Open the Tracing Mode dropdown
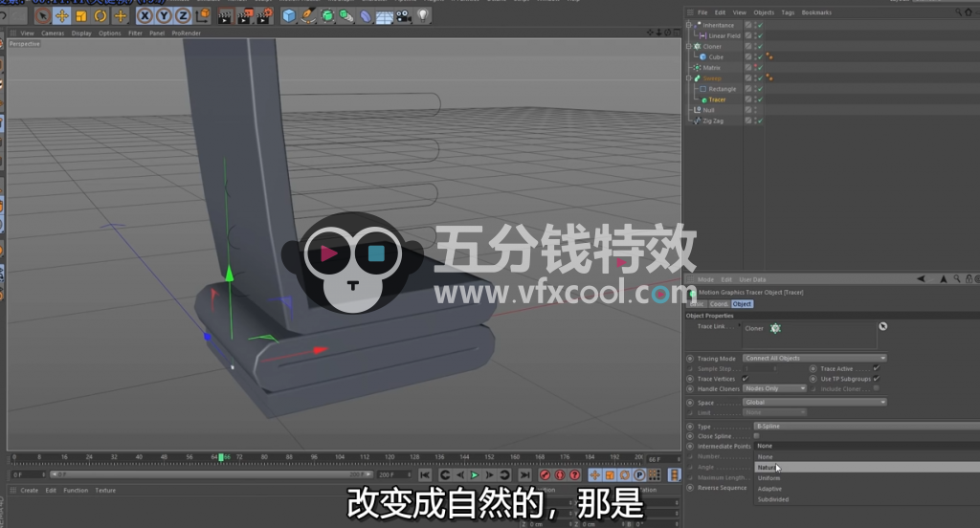This screenshot has width=980, height=528. (x=814, y=358)
